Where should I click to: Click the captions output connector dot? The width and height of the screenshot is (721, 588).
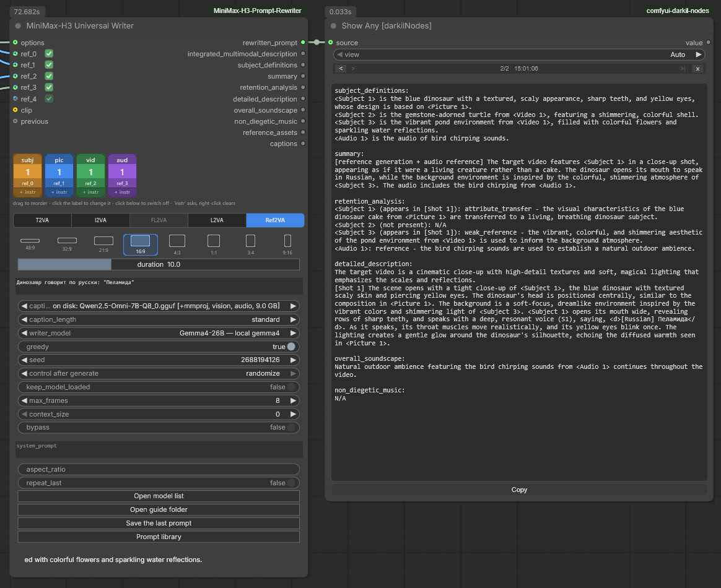303,144
